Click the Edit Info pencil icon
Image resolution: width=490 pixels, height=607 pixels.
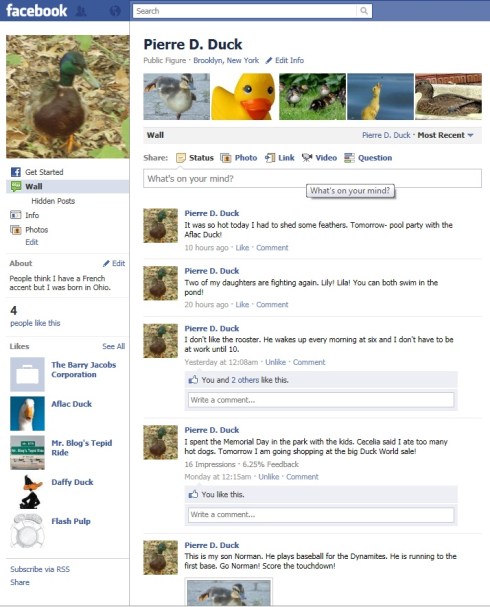click(x=269, y=60)
